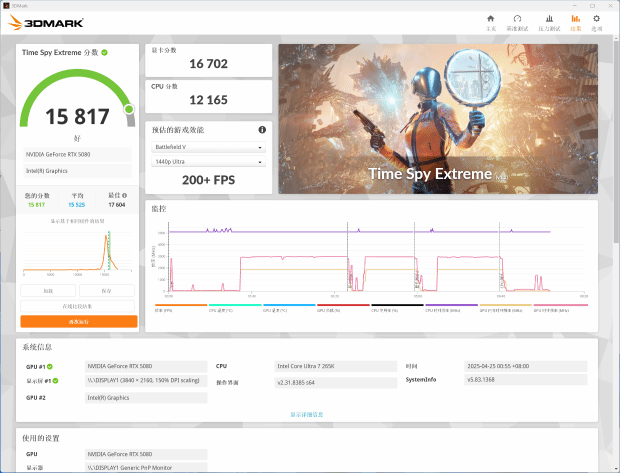Toggle the pink GPU clock frequency legend

pyautogui.click(x=560, y=308)
